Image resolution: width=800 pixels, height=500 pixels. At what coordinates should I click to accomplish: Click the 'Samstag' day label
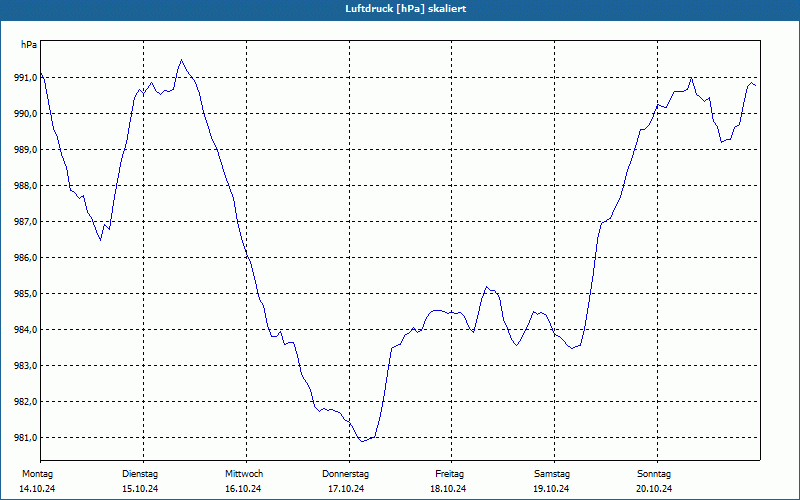pos(552,474)
